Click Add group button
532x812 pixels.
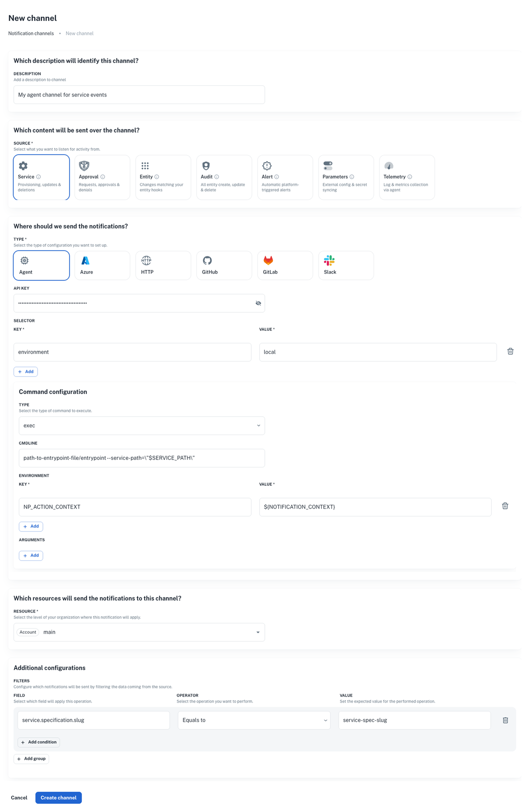(31, 759)
